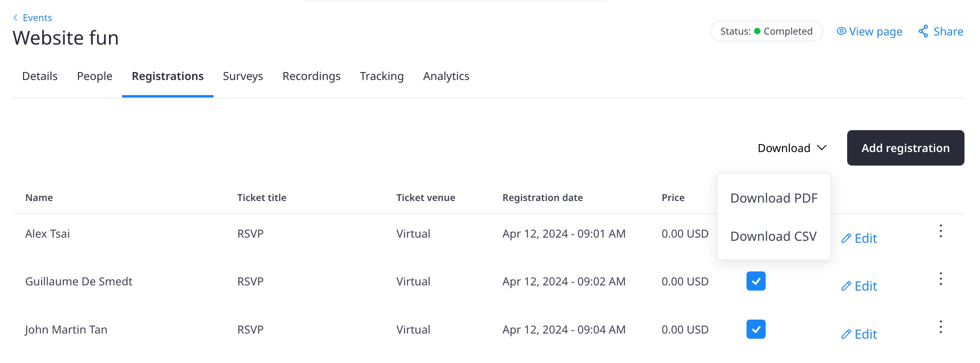Screen dimensions: 980x363
Task: Open the Analytics tab
Action: point(446,76)
